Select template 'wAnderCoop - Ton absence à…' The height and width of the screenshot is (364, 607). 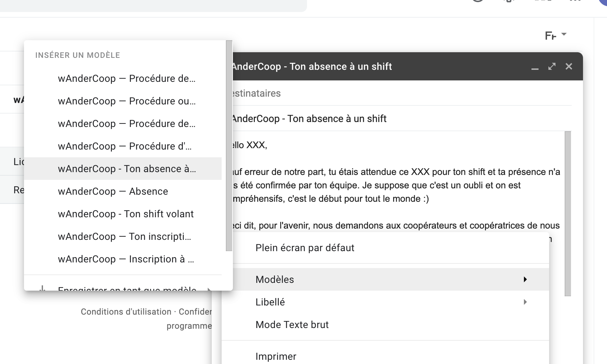(123, 169)
